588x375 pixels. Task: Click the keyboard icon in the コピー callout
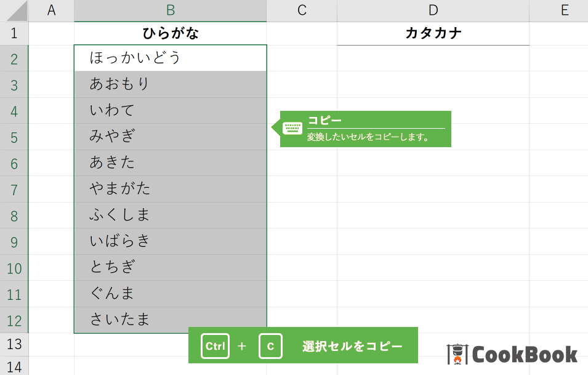292,128
